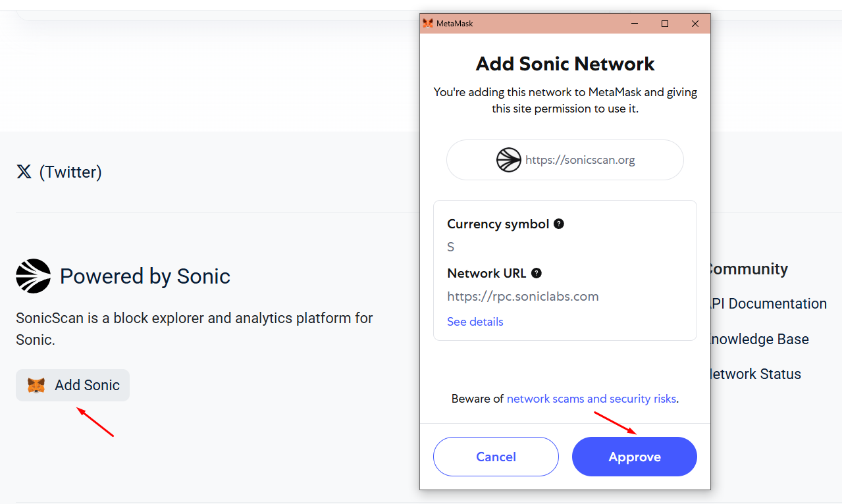
Task: Click the Powered by Sonic text
Action: (x=145, y=276)
